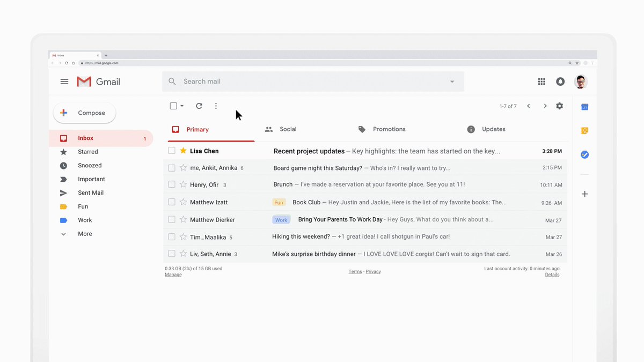Image resolution: width=644 pixels, height=362 pixels.
Task: Open Google Keep side panel
Action: point(585,131)
